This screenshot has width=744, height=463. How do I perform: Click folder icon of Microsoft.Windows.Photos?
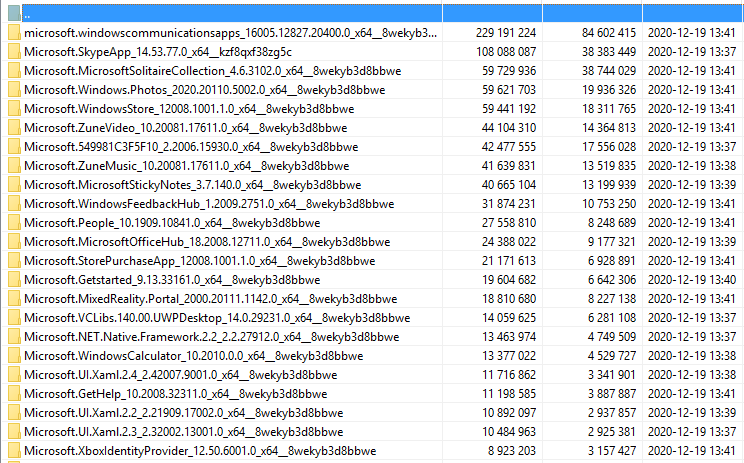point(14,89)
